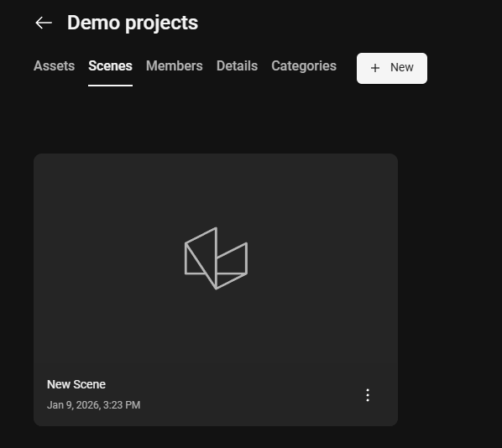The image size is (502, 448).
Task: Go back using the left arrow
Action: (44, 23)
